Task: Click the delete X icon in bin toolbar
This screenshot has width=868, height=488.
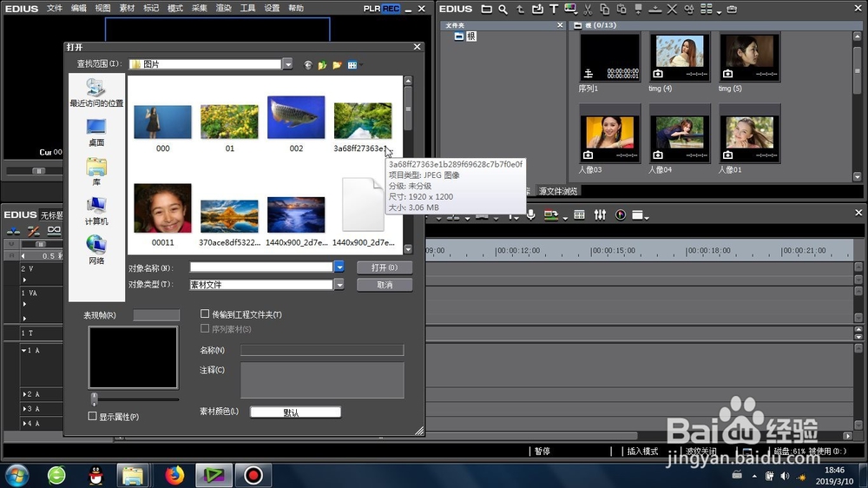Action: [672, 9]
